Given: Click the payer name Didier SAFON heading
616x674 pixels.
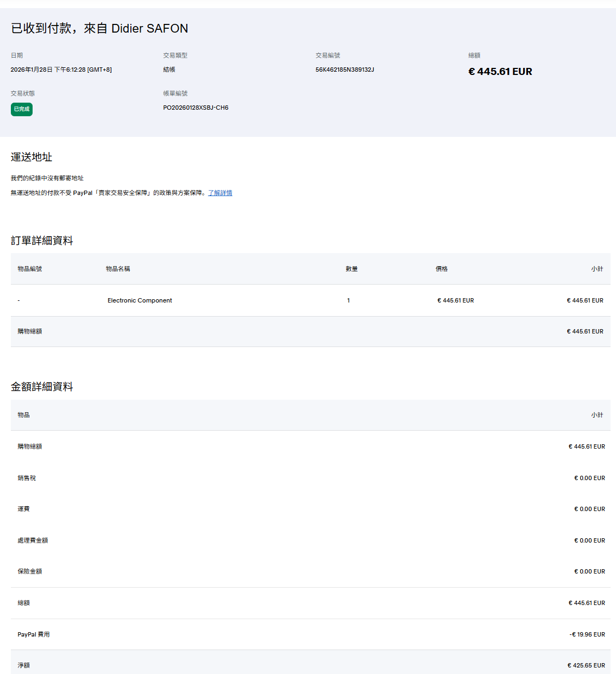Looking at the screenshot, I should 149,28.
